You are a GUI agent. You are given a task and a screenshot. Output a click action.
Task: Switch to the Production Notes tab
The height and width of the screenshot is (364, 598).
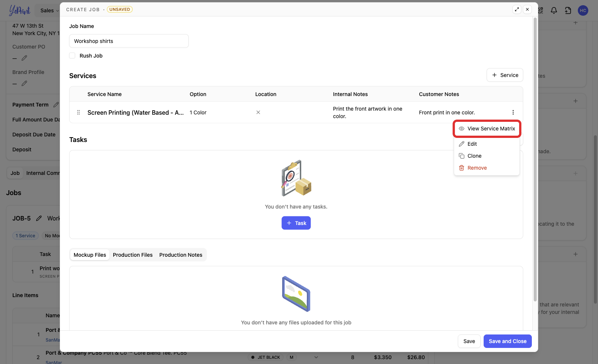[x=181, y=255]
